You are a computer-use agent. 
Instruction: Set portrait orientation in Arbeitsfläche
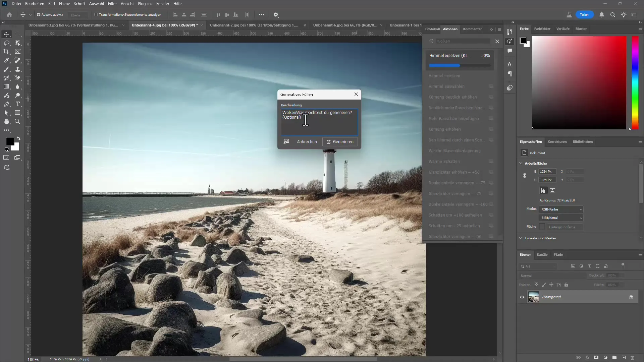pyautogui.click(x=544, y=190)
